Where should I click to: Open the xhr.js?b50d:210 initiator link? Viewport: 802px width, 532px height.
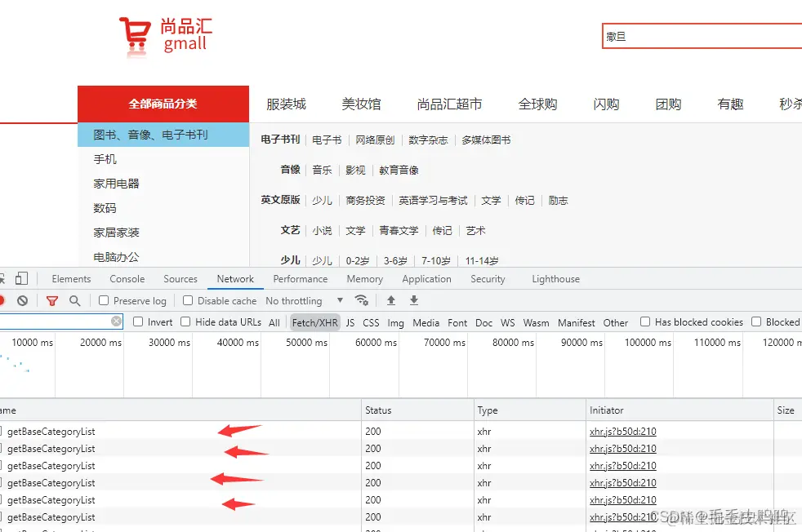tap(622, 431)
